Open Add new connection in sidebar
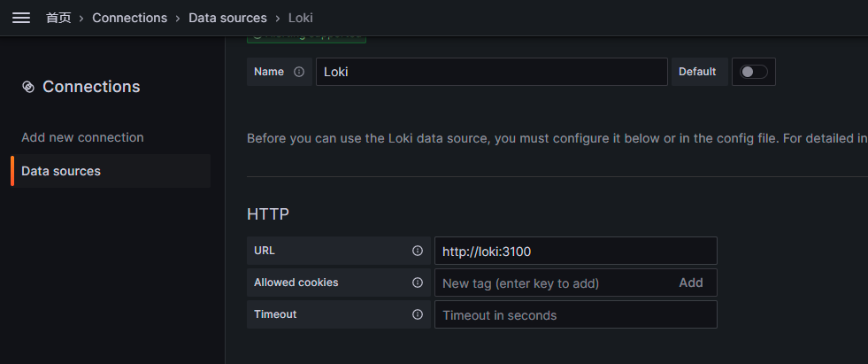Viewport: 868px width, 364px height. (82, 137)
